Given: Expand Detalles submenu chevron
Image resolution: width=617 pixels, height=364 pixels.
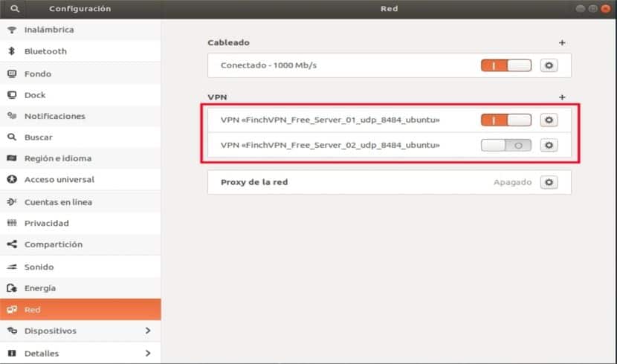Looking at the screenshot, I should 148,353.
